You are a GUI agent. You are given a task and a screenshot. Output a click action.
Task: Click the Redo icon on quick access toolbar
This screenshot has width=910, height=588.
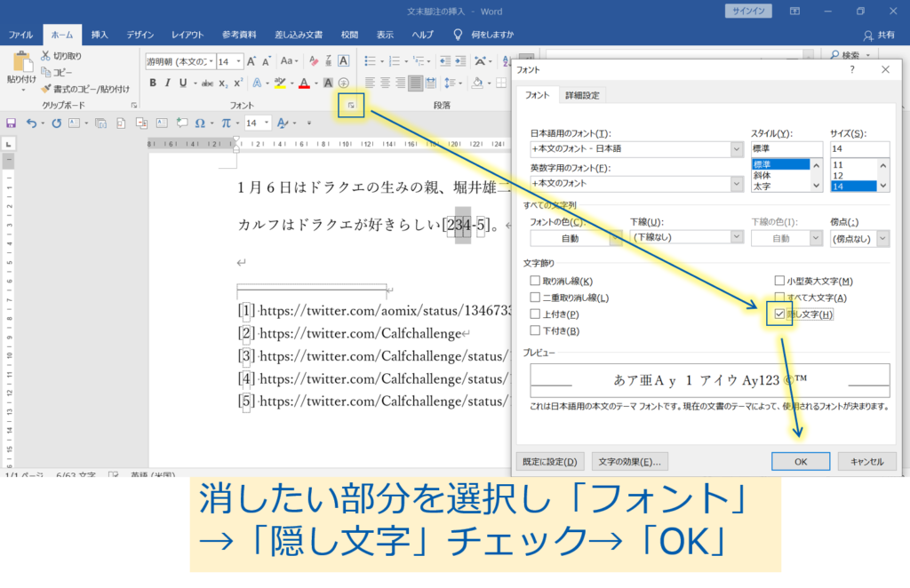pyautogui.click(x=56, y=123)
